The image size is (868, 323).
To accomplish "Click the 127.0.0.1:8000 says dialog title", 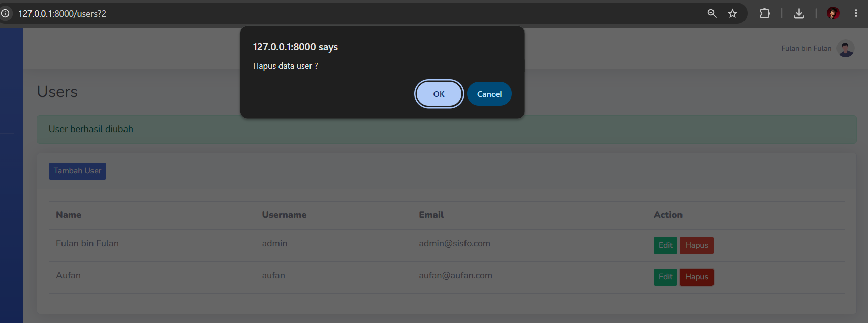I will (x=295, y=47).
